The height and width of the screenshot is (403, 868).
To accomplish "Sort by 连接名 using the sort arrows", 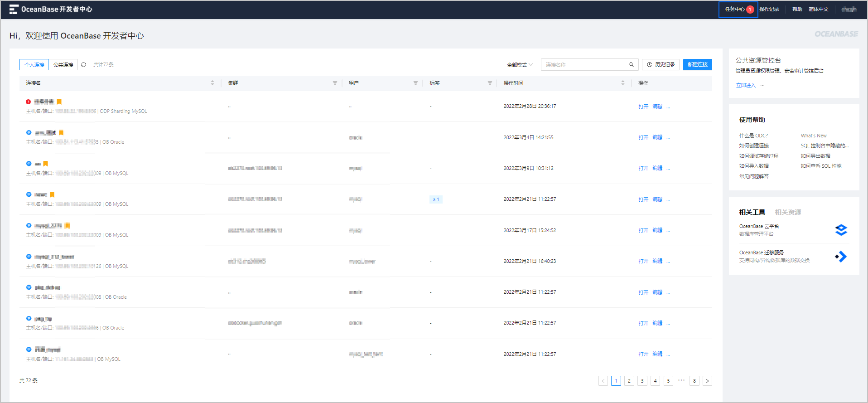I will click(212, 83).
